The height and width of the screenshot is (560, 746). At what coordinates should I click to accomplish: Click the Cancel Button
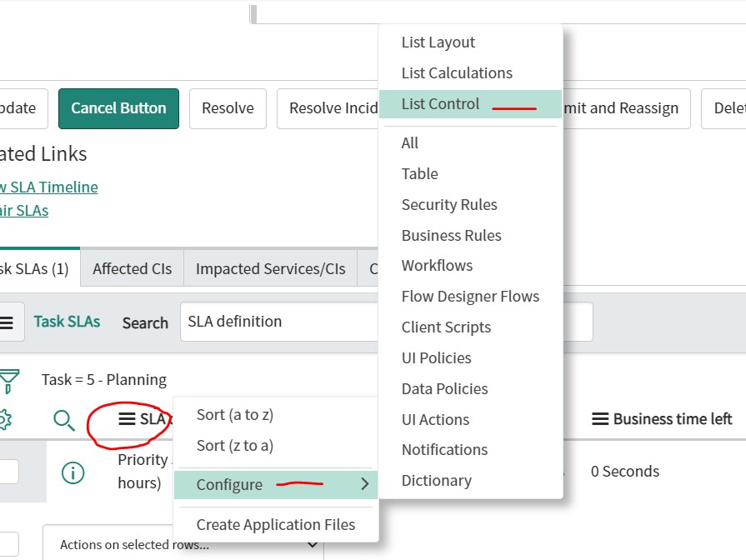pos(118,108)
